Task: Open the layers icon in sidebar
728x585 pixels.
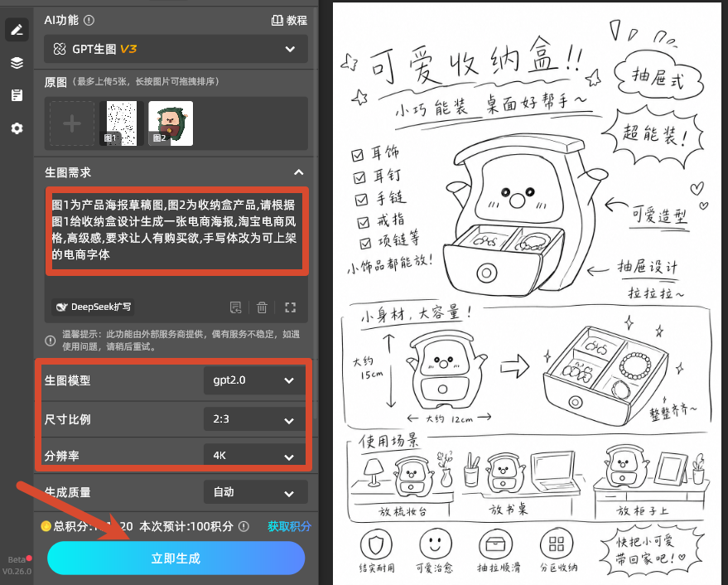Action: (17, 63)
